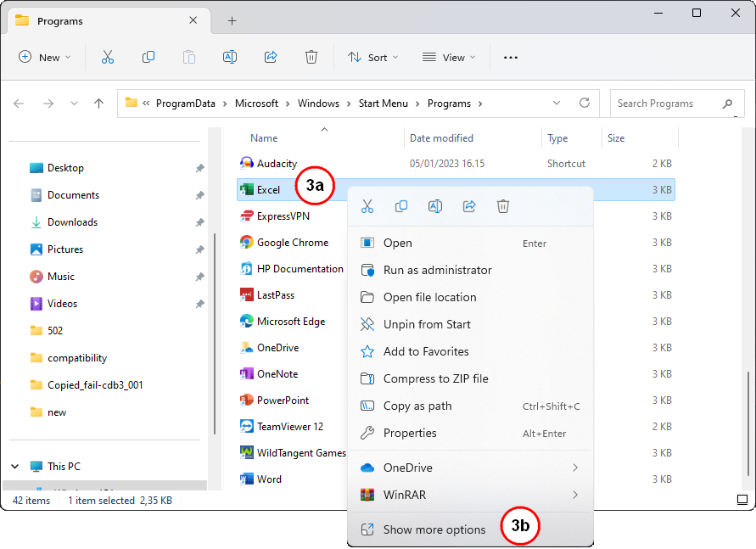Click Copy icon in the context menu
756x549 pixels.
pos(401,206)
